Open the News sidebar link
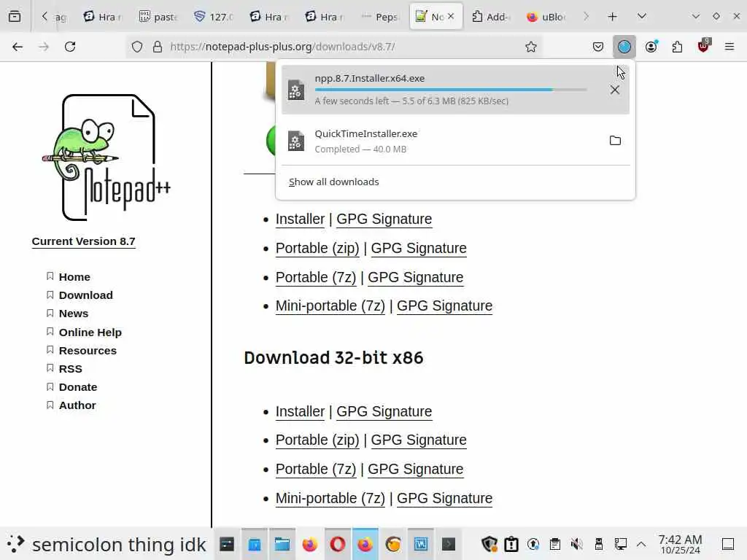 pos(74,314)
